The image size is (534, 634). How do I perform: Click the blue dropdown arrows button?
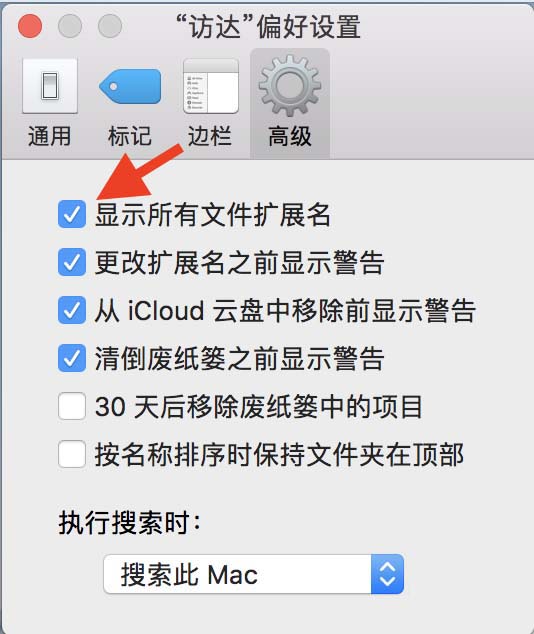tap(387, 574)
